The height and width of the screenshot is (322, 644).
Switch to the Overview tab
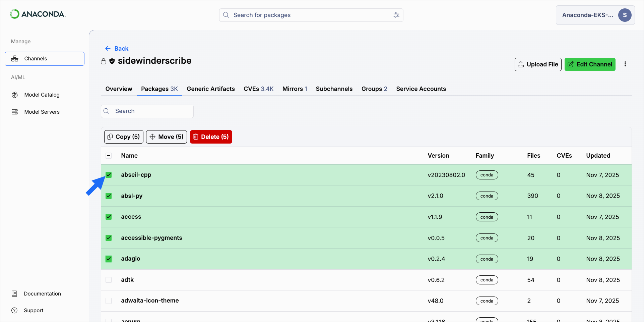coord(119,89)
